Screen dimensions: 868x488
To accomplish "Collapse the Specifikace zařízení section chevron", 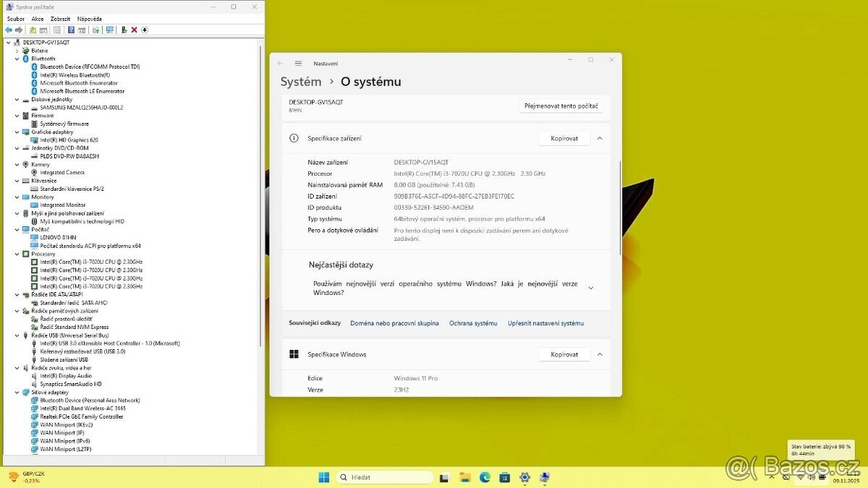I will coord(600,138).
